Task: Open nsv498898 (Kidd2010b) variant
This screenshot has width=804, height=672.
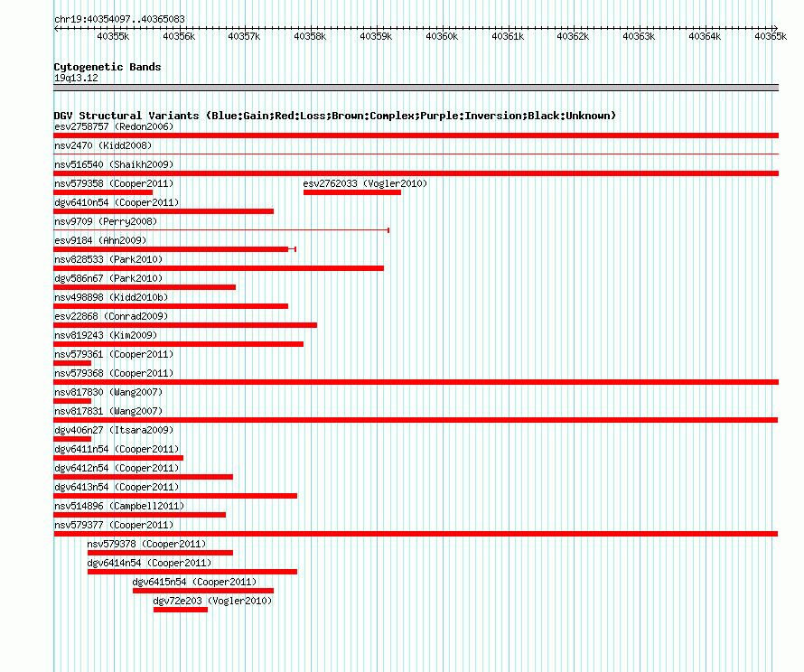Action: coord(111,297)
